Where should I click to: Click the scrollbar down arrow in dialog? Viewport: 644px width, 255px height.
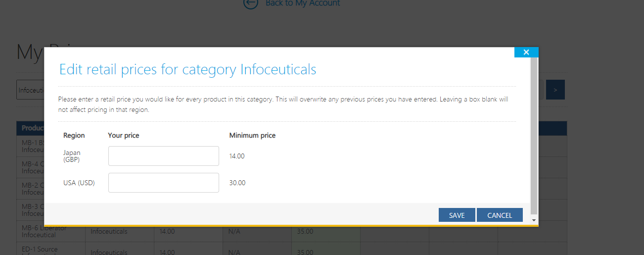pos(534,220)
